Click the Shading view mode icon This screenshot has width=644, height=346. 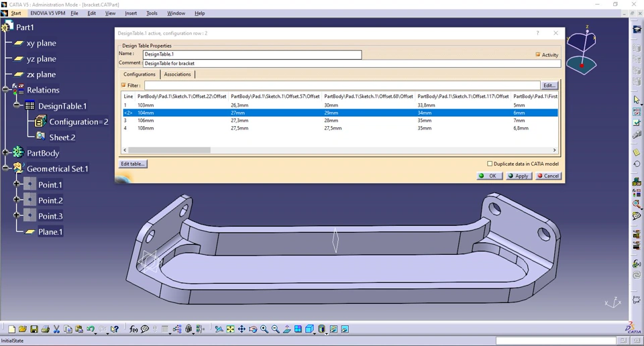click(x=321, y=329)
